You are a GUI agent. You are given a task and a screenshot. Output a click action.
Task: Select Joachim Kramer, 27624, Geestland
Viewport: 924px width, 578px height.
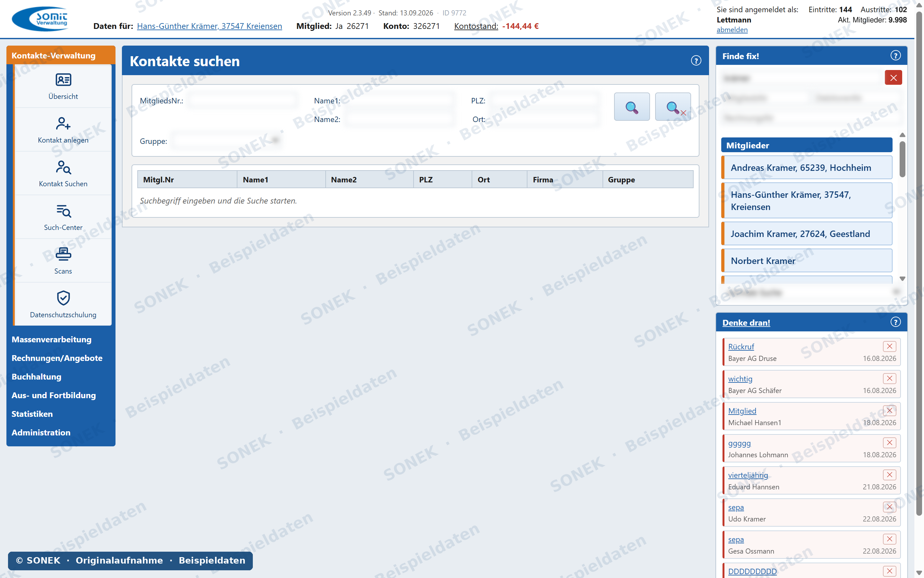click(x=806, y=234)
